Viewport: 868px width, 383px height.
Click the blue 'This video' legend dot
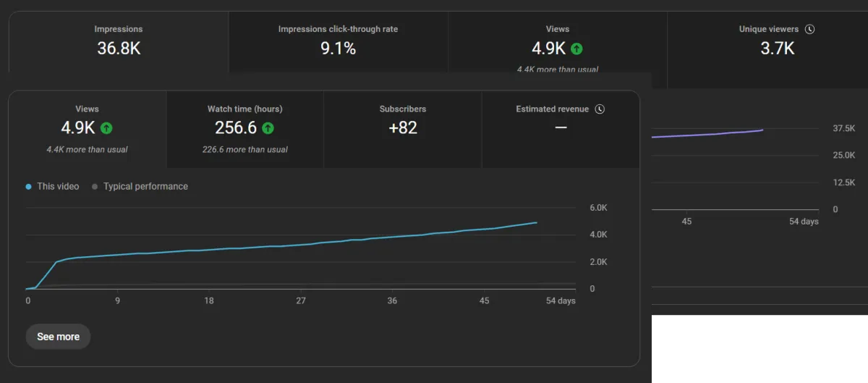pyautogui.click(x=29, y=187)
